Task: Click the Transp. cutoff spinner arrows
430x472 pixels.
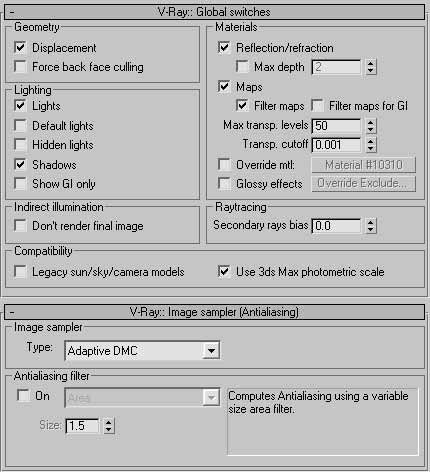Action: [371, 145]
